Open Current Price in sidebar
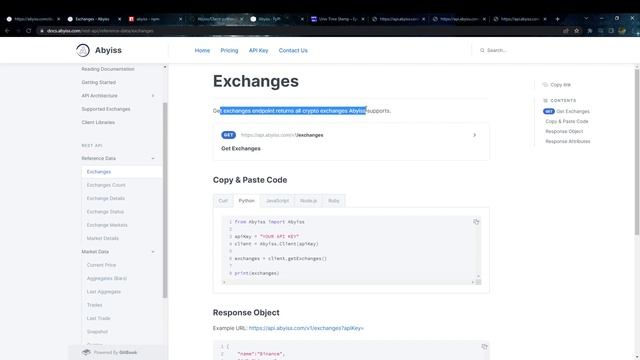Image resolution: width=640 pixels, height=360 pixels. (101, 265)
